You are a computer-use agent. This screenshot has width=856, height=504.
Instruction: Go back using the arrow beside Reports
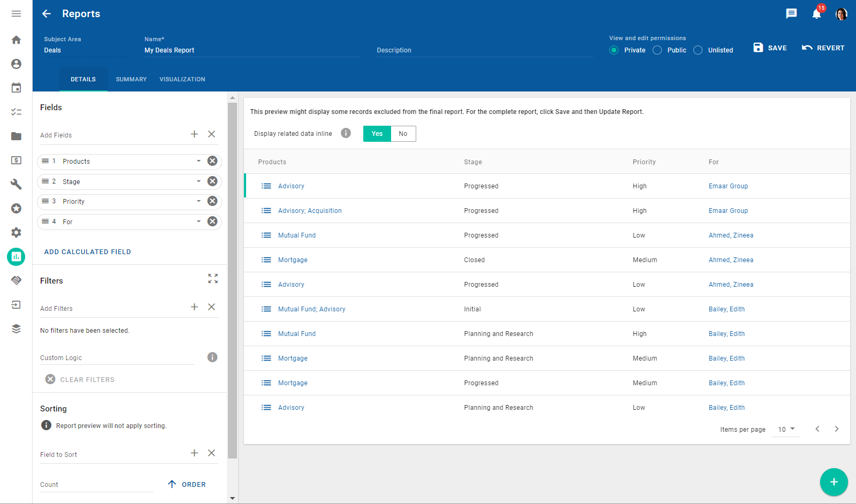(x=47, y=14)
